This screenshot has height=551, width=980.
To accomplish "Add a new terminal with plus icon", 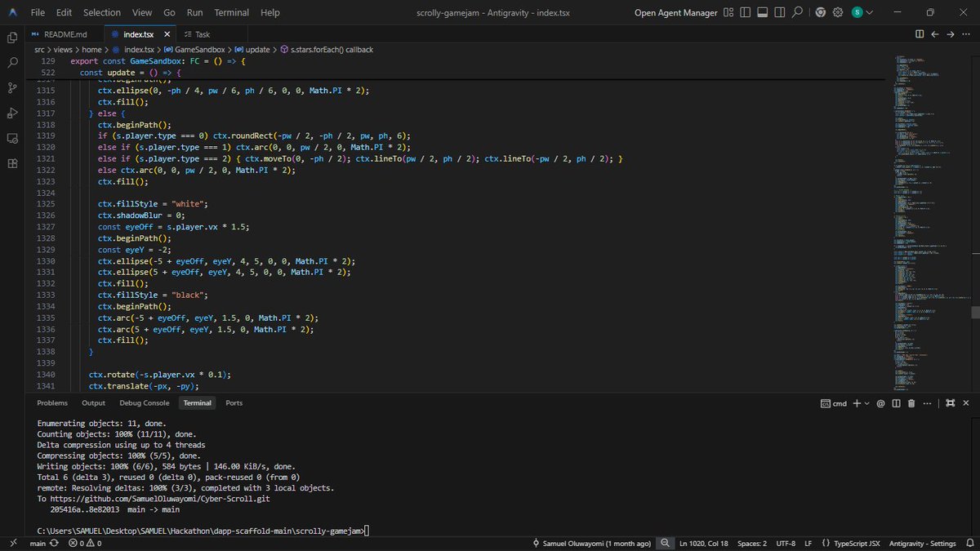I will [856, 403].
